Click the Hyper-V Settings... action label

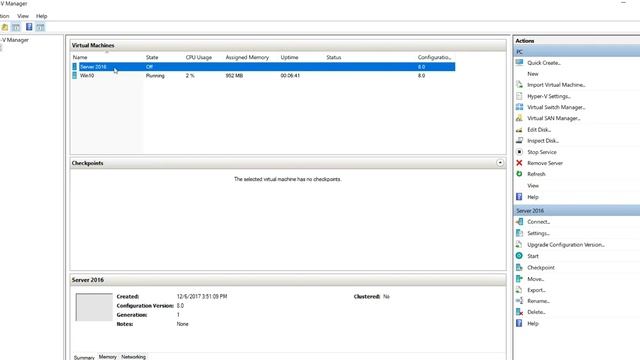click(x=549, y=96)
